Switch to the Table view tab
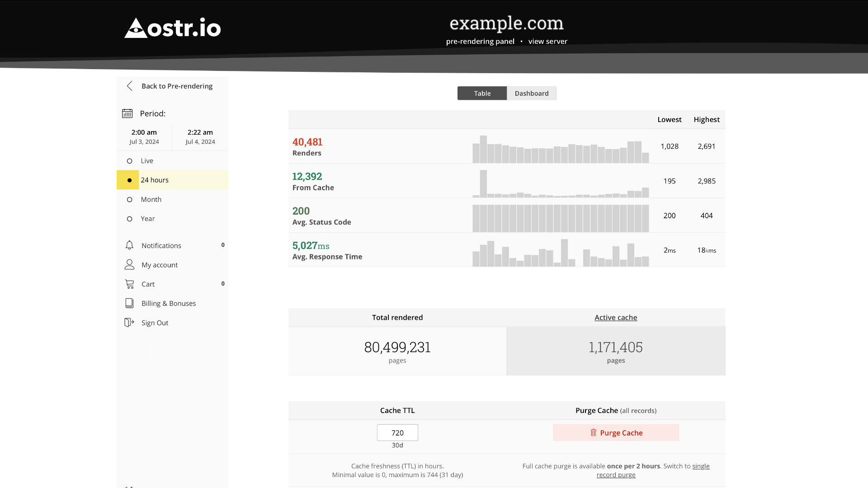The image size is (868, 488). 482,93
